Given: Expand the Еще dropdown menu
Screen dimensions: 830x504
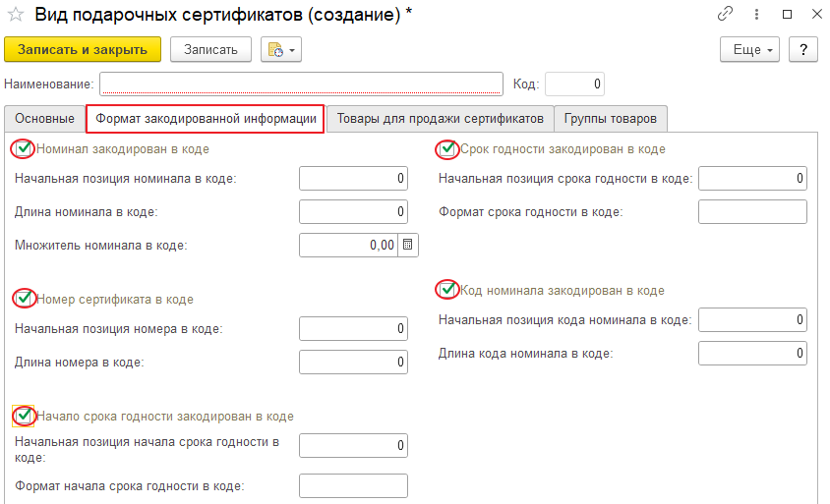Looking at the screenshot, I should click(x=750, y=49).
